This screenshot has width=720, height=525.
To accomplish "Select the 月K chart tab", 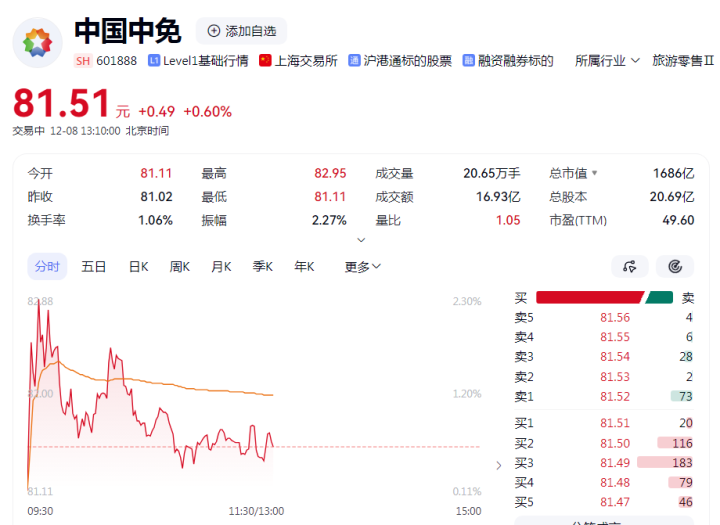I will pos(221,267).
